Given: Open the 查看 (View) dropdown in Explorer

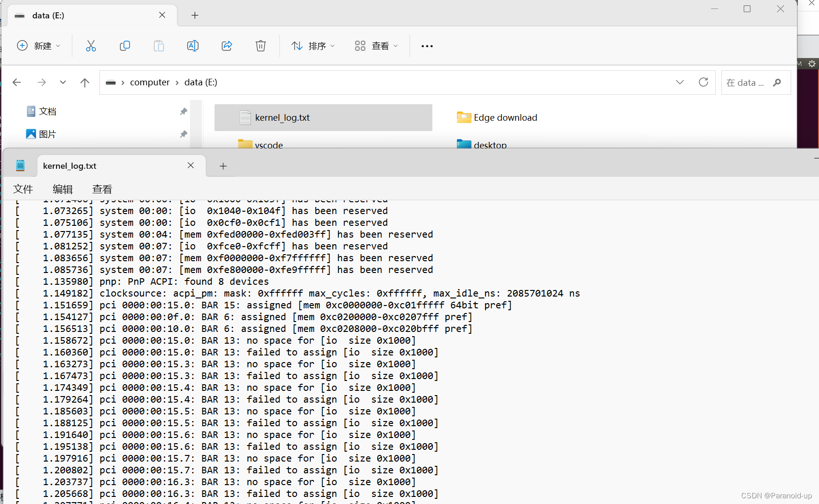Looking at the screenshot, I should 376,46.
